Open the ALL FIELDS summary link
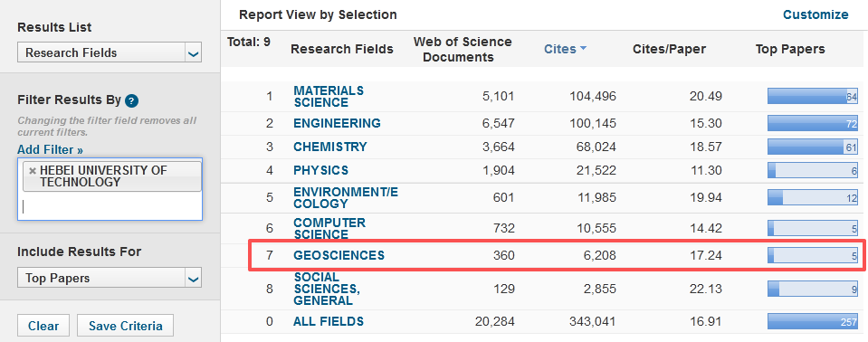This screenshot has height=342, width=868. point(329,321)
